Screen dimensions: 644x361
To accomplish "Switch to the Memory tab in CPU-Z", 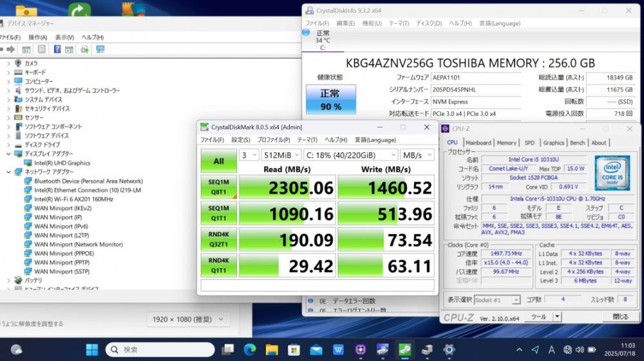I will pyautogui.click(x=506, y=143).
